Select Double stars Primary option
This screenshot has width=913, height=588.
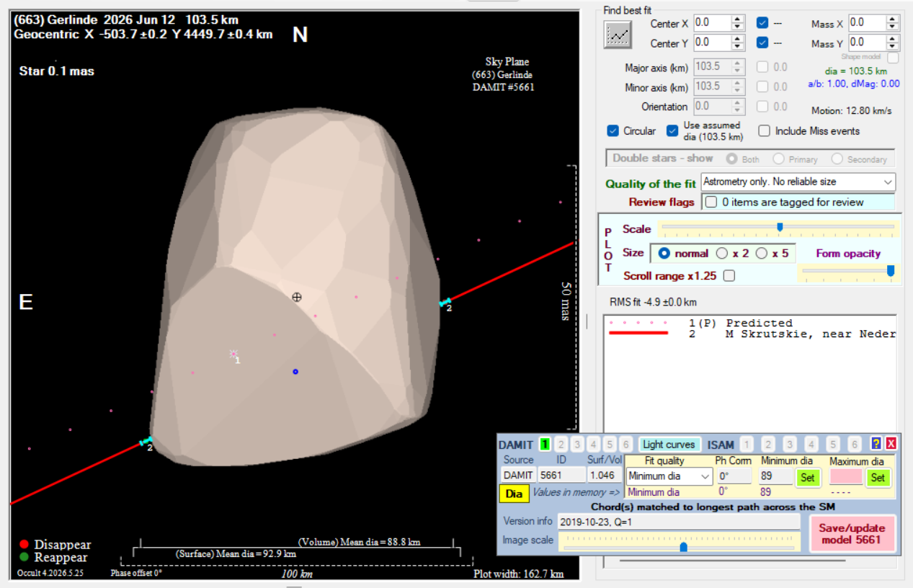(x=778, y=159)
